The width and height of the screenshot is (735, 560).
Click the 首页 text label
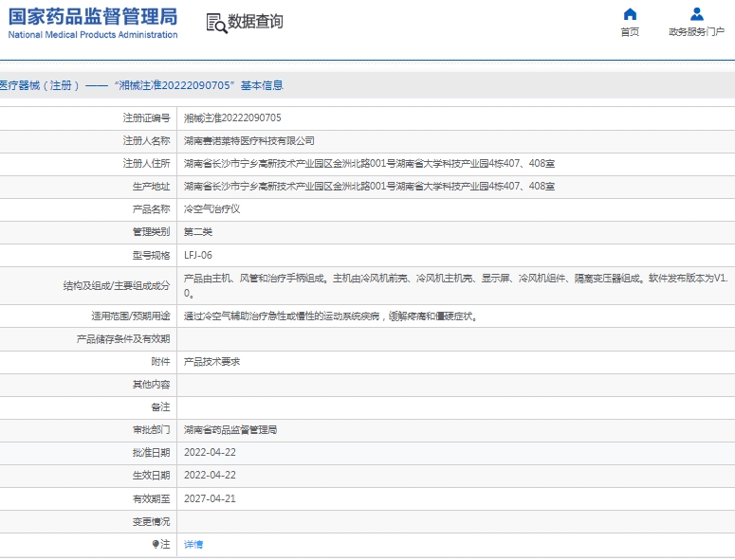click(x=630, y=32)
